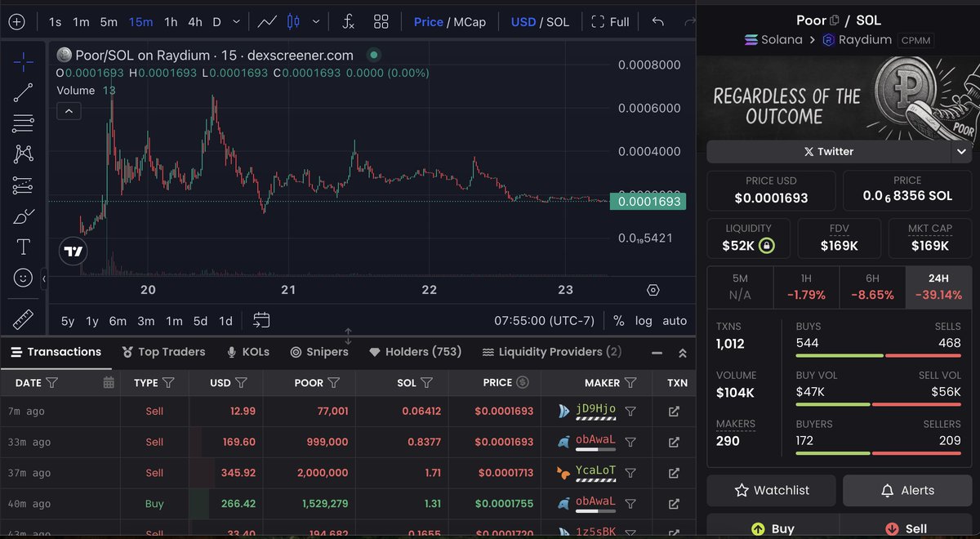Collapse the transactions panel double chevron
Image resolution: width=980 pixels, height=539 pixels.
coord(683,353)
